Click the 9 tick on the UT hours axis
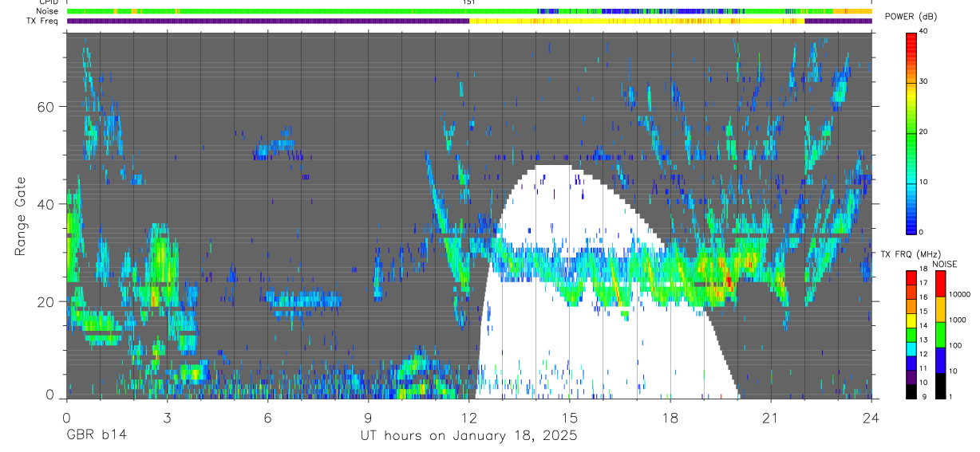This screenshot has width=980, height=452. coord(369,418)
